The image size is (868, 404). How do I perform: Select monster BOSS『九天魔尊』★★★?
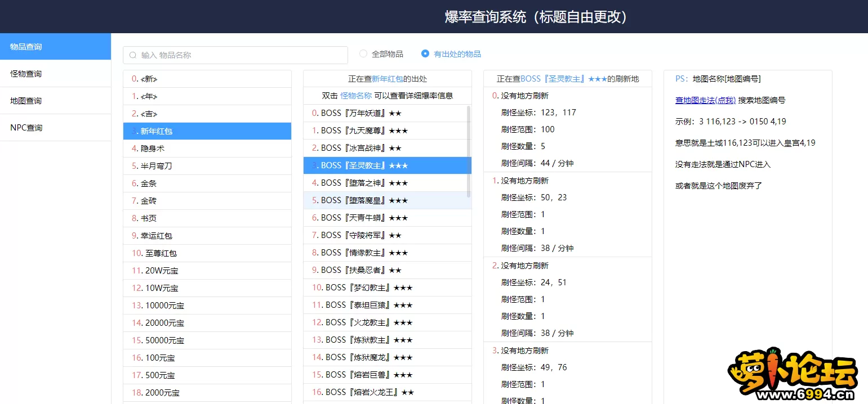388,131
